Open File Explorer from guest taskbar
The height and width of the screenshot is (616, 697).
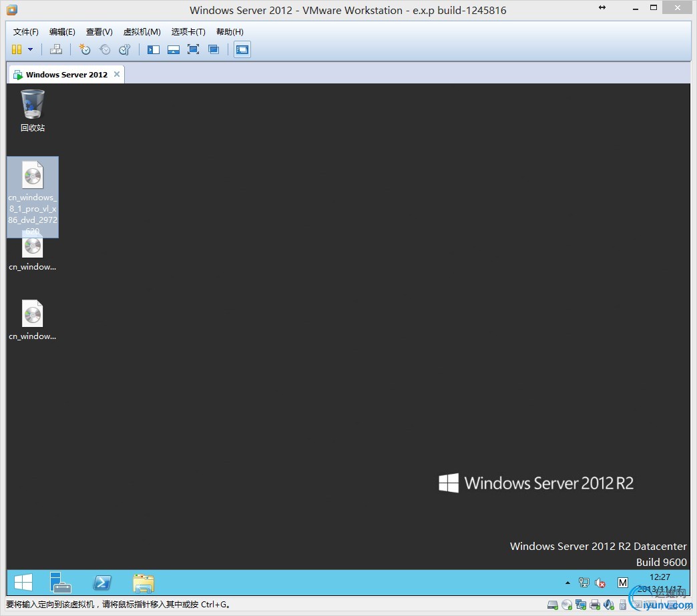pyautogui.click(x=143, y=583)
